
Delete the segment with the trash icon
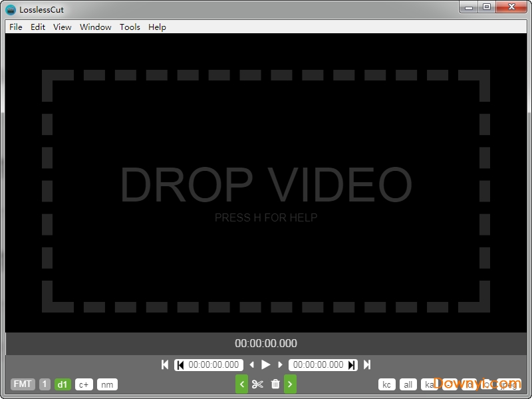pyautogui.click(x=275, y=384)
